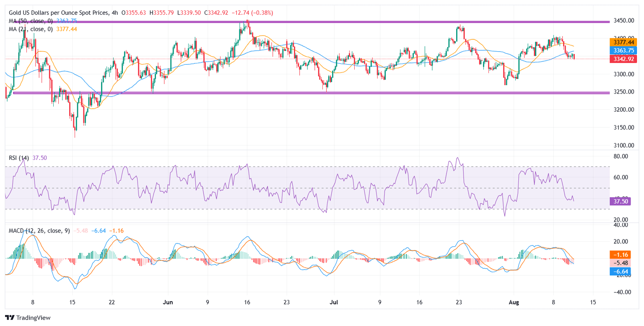644x326 pixels.
Task: Select the RSI (14) indicator legend
Action: (x=19, y=158)
